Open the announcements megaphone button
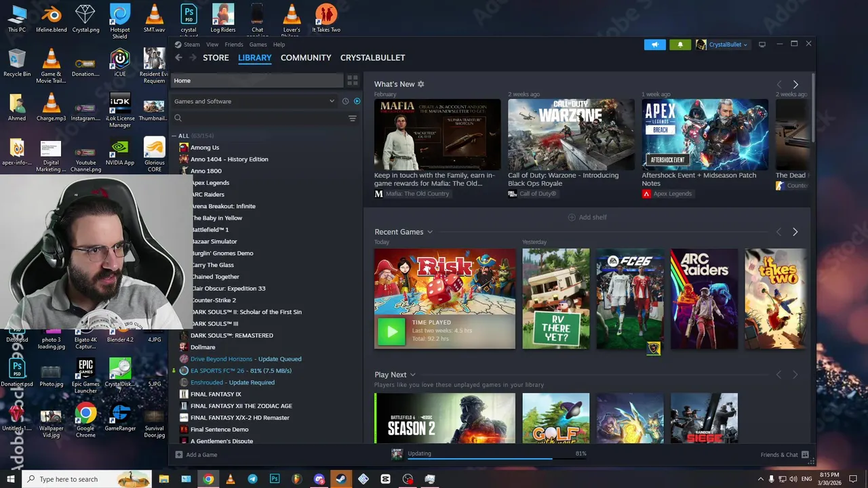The width and height of the screenshot is (868, 488). tap(655, 45)
